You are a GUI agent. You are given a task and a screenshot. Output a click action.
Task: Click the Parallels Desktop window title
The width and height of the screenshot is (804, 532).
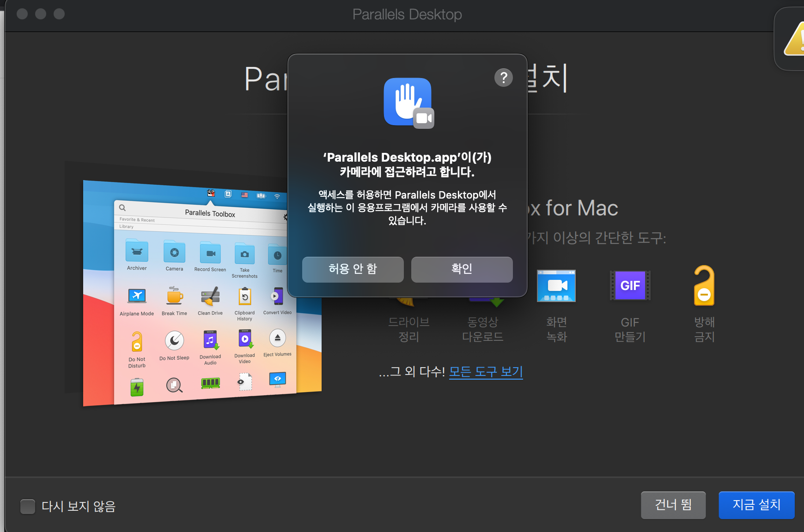407,14
